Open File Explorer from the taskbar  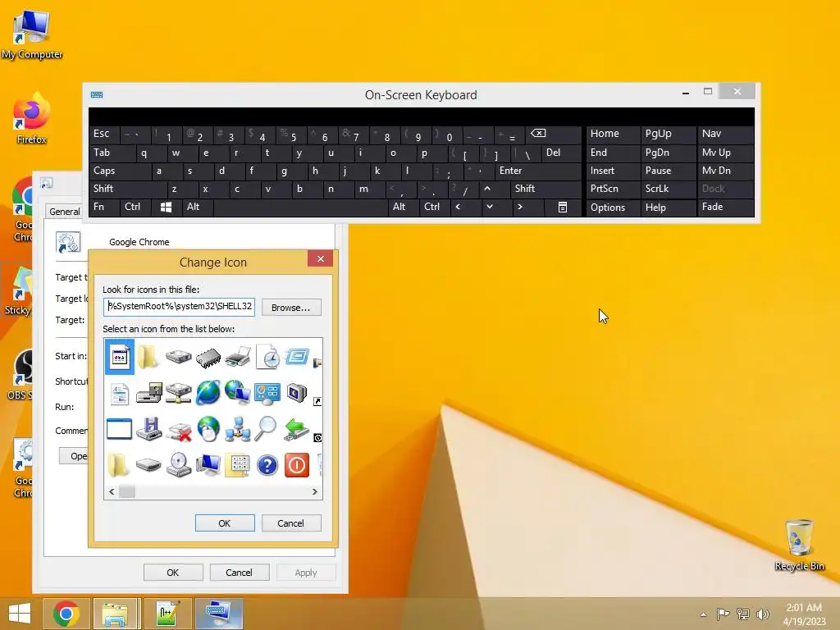115,614
